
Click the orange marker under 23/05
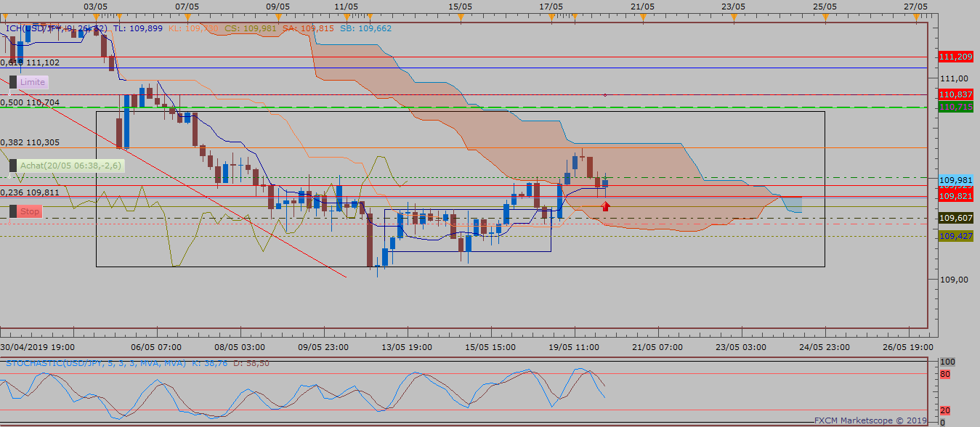click(733, 16)
